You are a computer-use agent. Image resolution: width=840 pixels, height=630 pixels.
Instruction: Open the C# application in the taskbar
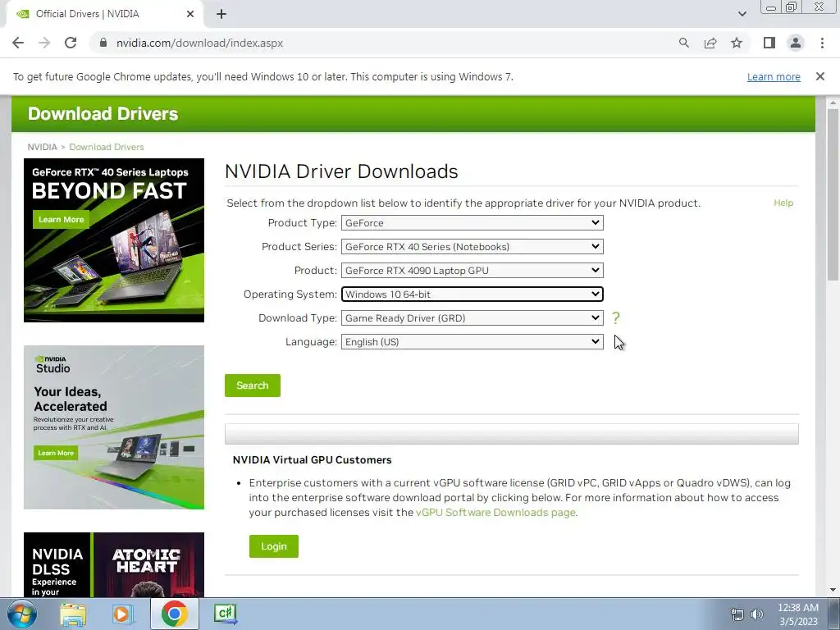(x=225, y=614)
